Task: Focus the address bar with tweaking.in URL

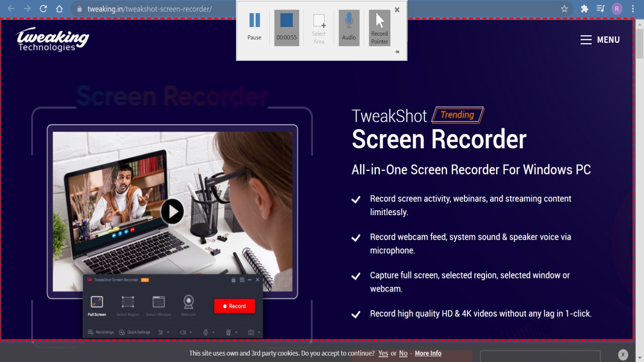Action: pos(149,9)
